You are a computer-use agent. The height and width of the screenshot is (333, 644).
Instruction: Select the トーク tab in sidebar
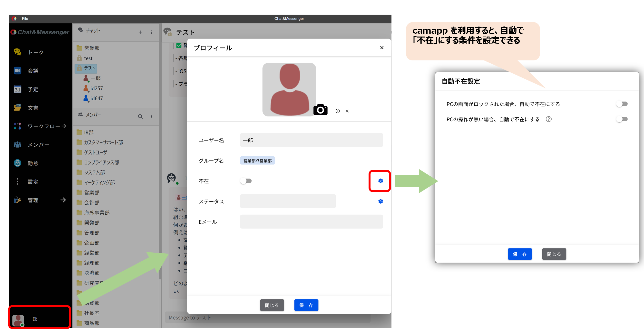[x=36, y=52]
